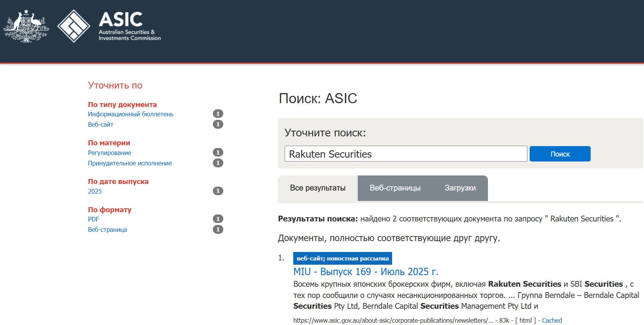The height and width of the screenshot is (325, 644).
Task: Click the count badge beside 2025
Action: coord(218,191)
